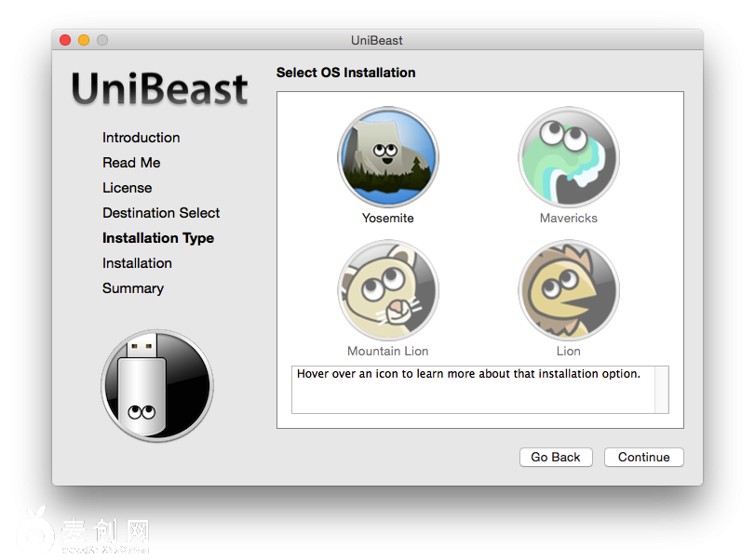
Task: Click the Installation Type step
Action: point(158,238)
